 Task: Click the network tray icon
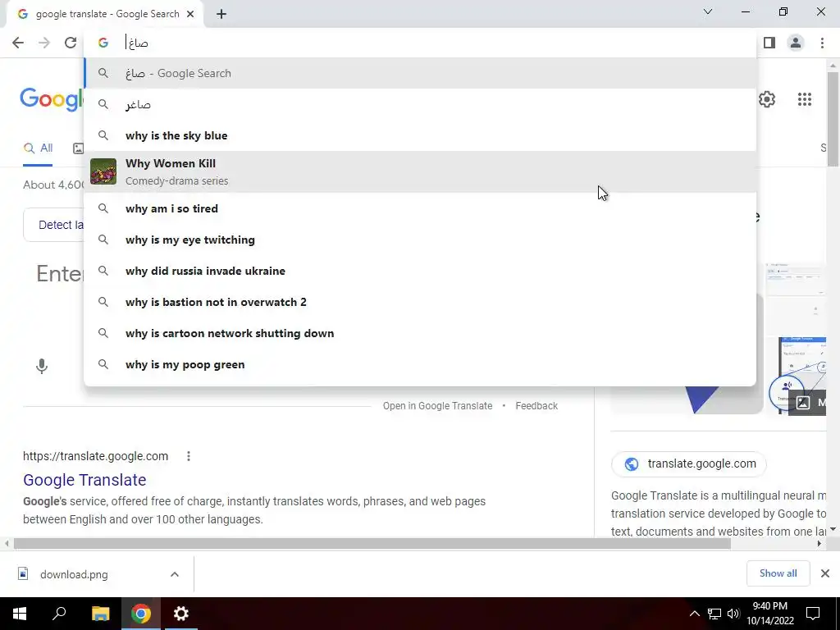714,614
